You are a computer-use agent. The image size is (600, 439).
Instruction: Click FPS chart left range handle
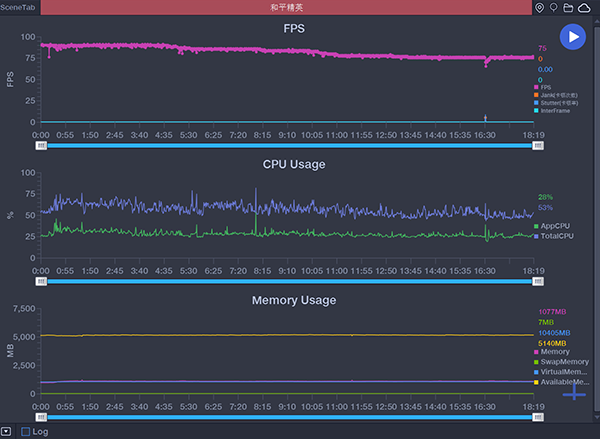coord(41,145)
